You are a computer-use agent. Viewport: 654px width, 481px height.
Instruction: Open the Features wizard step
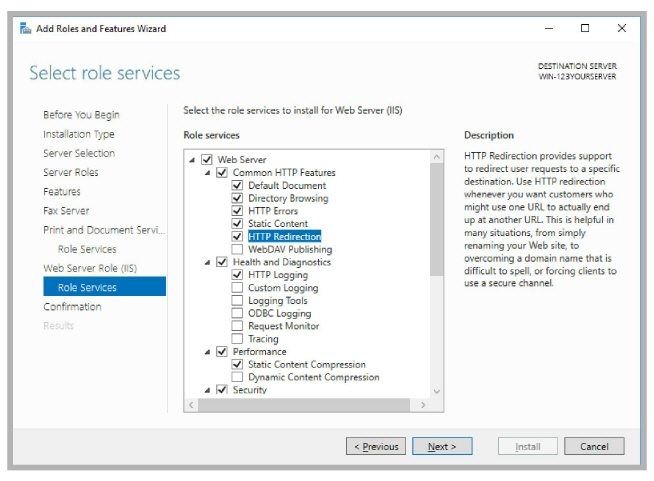pos(62,191)
